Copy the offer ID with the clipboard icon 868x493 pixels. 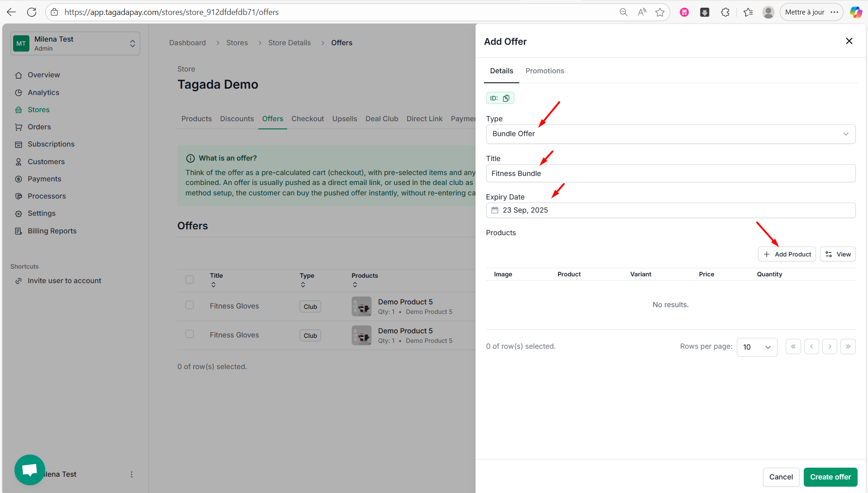click(506, 98)
